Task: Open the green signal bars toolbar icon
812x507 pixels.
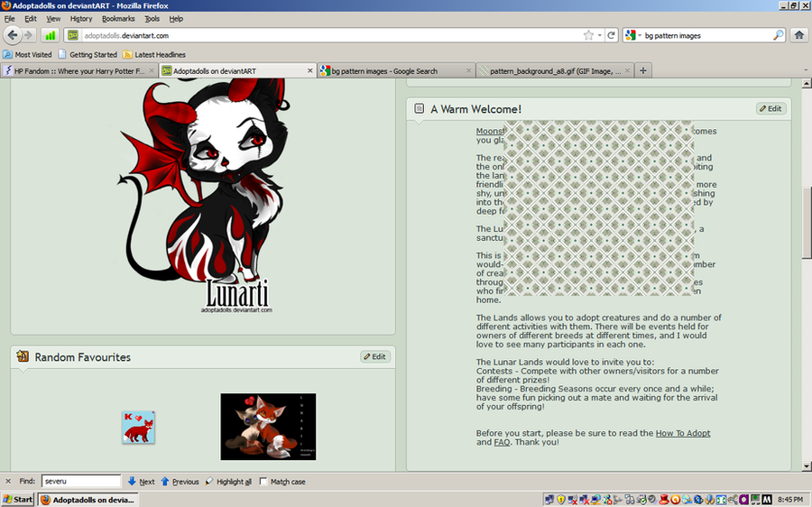Action: [x=50, y=35]
